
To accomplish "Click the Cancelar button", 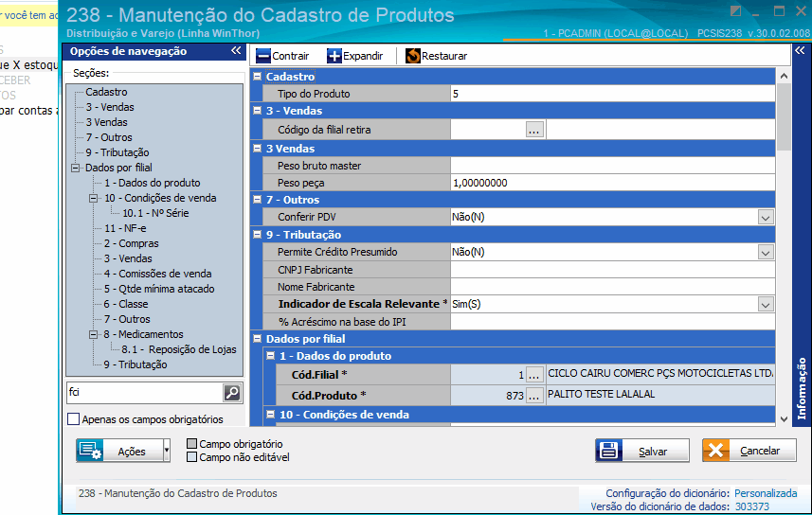I will click(x=749, y=451).
